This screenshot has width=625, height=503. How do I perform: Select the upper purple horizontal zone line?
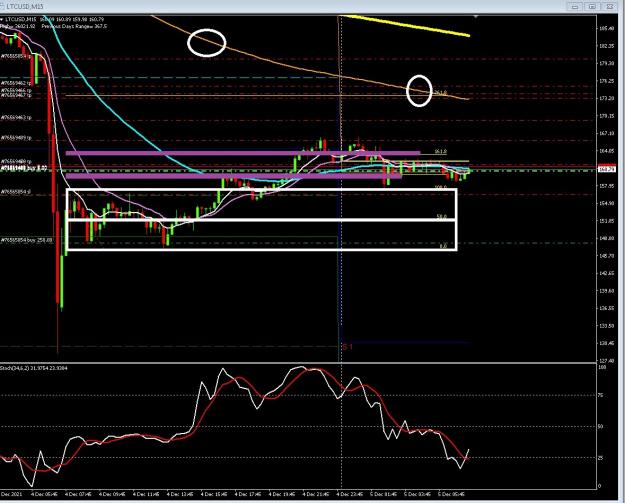[x=243, y=153]
